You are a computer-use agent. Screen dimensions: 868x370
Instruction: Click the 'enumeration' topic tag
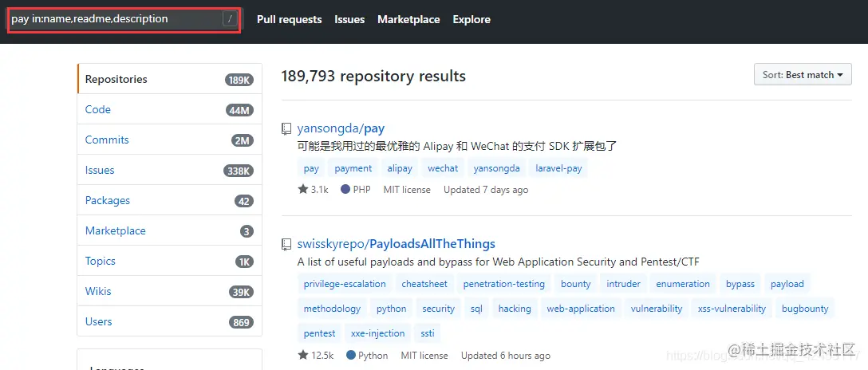click(x=683, y=284)
